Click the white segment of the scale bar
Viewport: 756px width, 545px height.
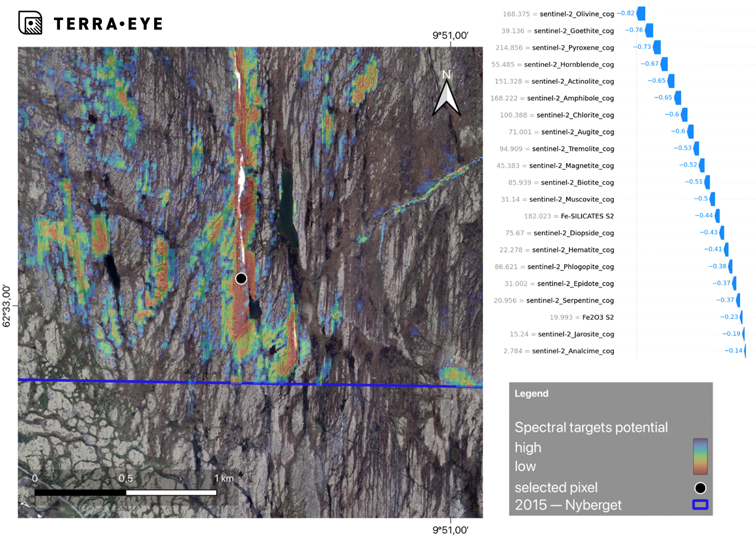pyautogui.click(x=171, y=493)
